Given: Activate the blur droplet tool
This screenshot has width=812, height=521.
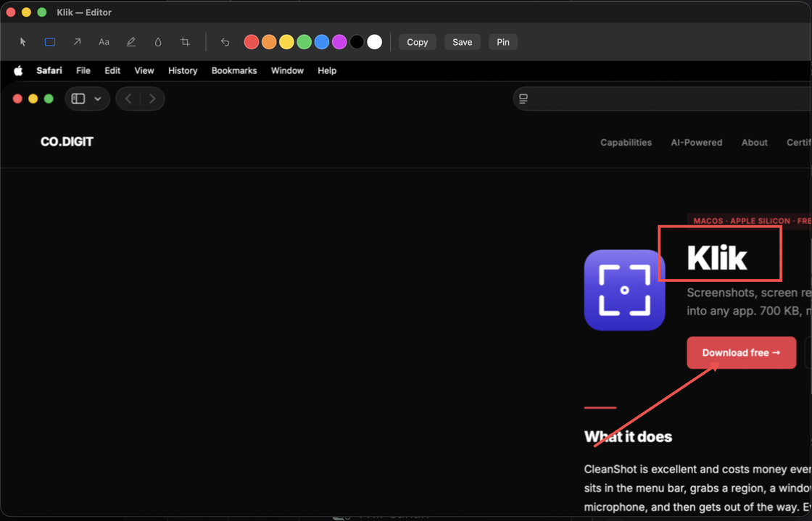Looking at the screenshot, I should click(x=158, y=42).
